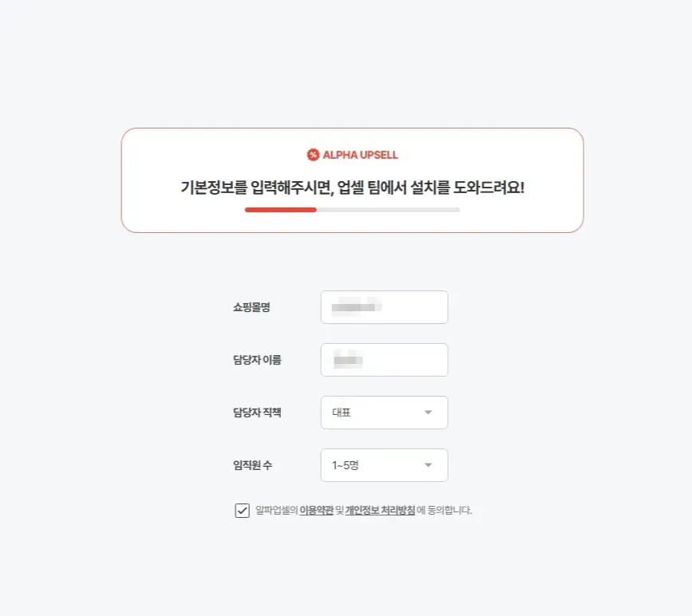
Task: Focus the 담당자 이름 input field
Action: coord(385,360)
